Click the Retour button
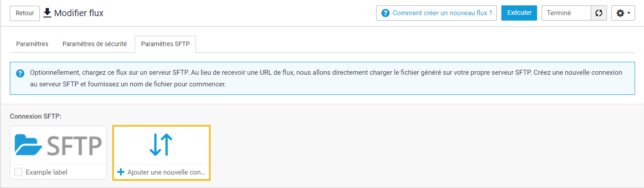Viewport: 644px width, 188px height. [25, 13]
